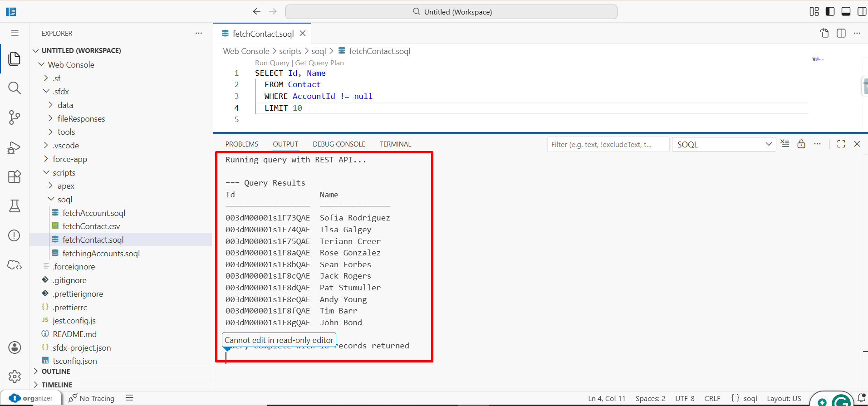
Task: Click the UTF-8 encoding setting
Action: point(685,398)
